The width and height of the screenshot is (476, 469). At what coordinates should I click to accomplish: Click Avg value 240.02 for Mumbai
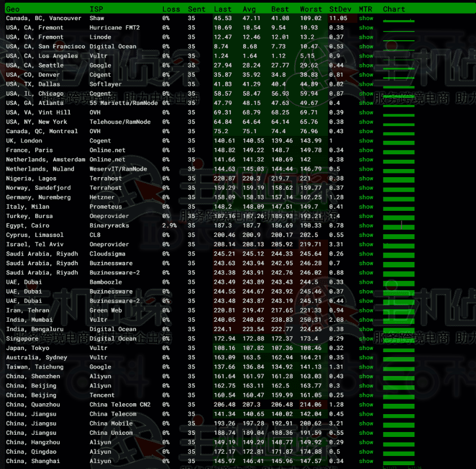click(x=253, y=320)
